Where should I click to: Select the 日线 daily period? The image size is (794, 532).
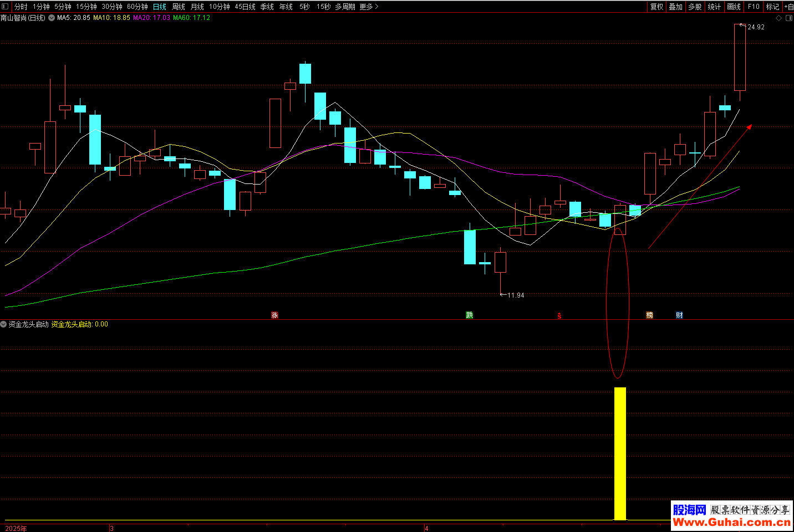click(x=160, y=7)
